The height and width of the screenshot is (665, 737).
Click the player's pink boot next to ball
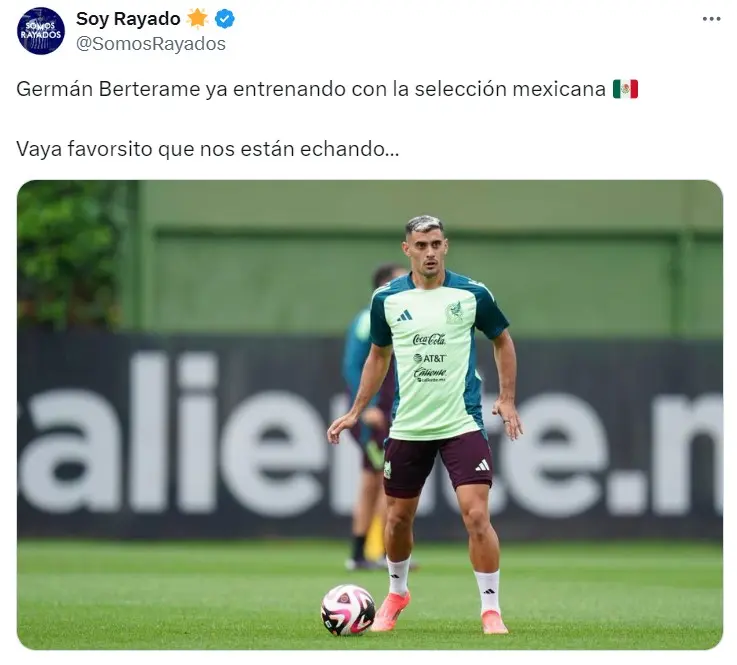(390, 611)
